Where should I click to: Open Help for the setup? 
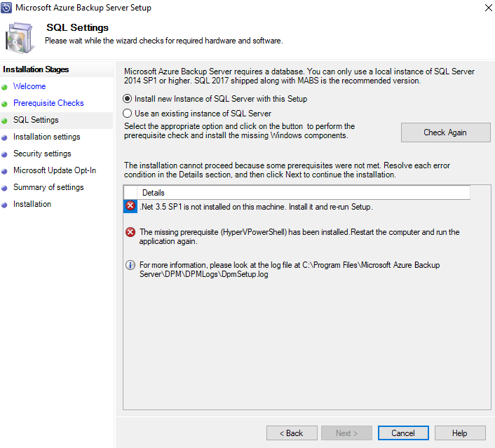tap(460, 433)
